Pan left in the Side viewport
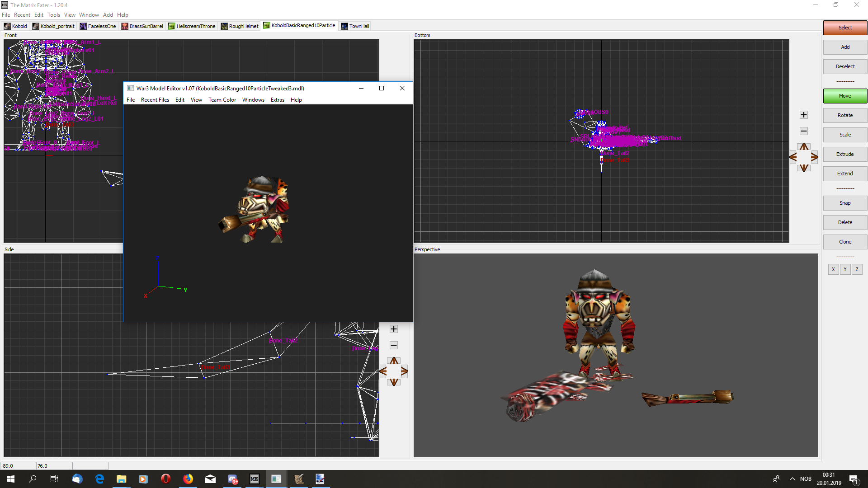868x488 pixels. tap(383, 371)
